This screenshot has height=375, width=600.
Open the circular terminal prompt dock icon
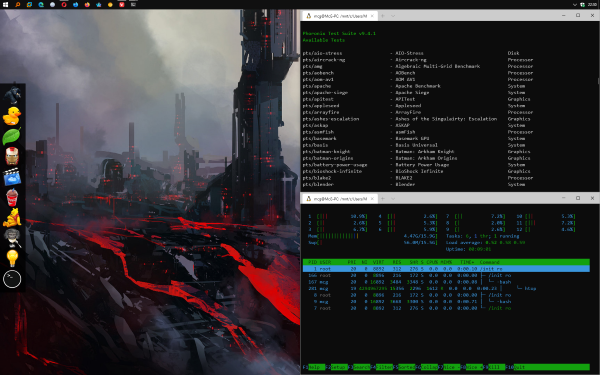point(12,279)
